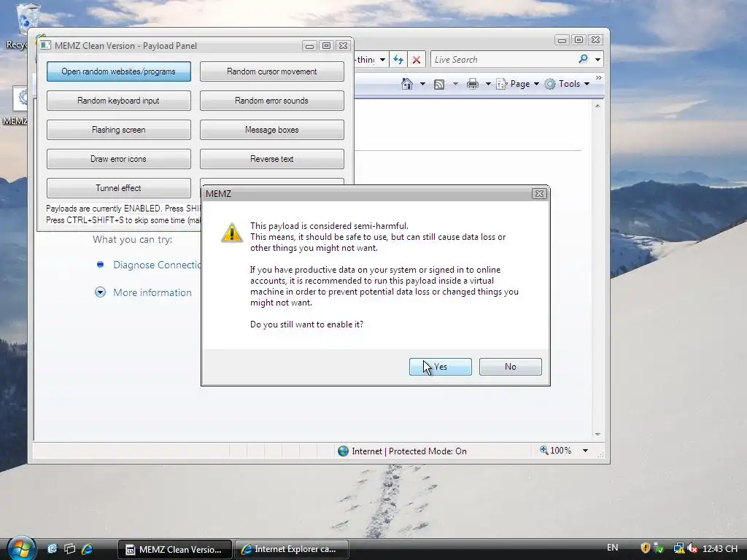
Task: Switch to MEMZ Clean Version taskbar button
Action: (x=174, y=549)
